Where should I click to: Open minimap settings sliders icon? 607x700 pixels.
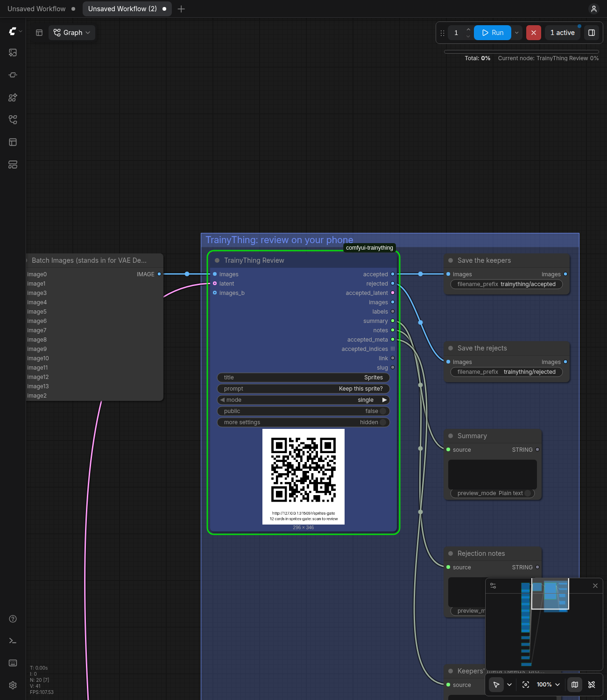click(x=493, y=586)
